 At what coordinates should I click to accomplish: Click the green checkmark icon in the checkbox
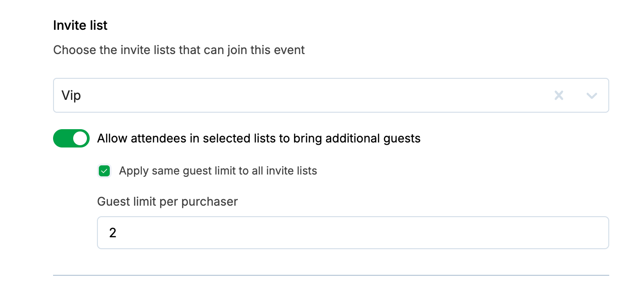[105, 171]
